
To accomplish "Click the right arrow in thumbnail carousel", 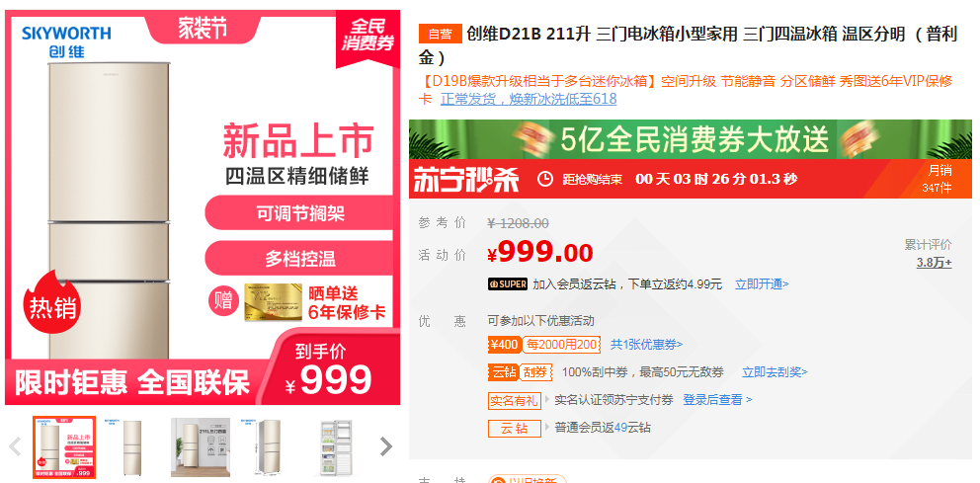I will click(x=386, y=446).
